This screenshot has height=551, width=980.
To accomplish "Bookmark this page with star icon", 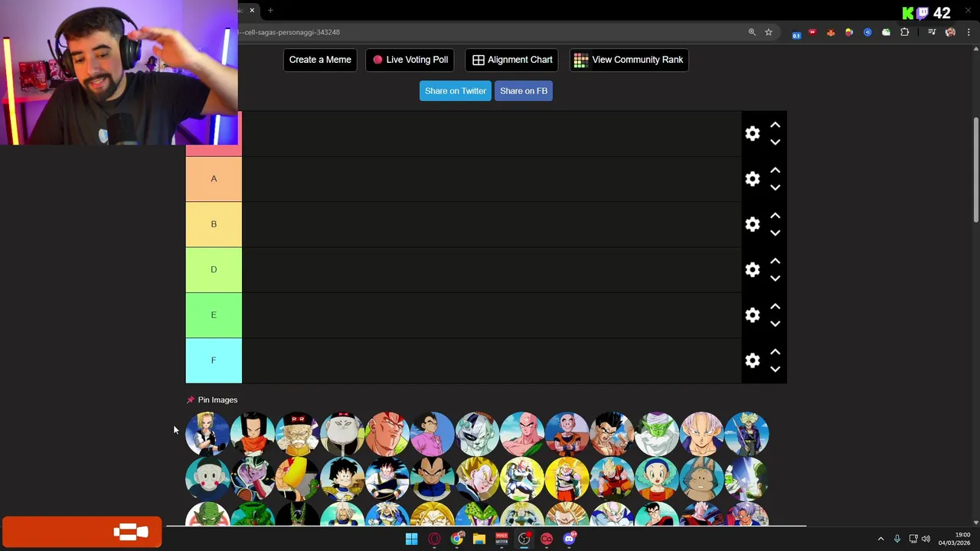I will coord(769,32).
